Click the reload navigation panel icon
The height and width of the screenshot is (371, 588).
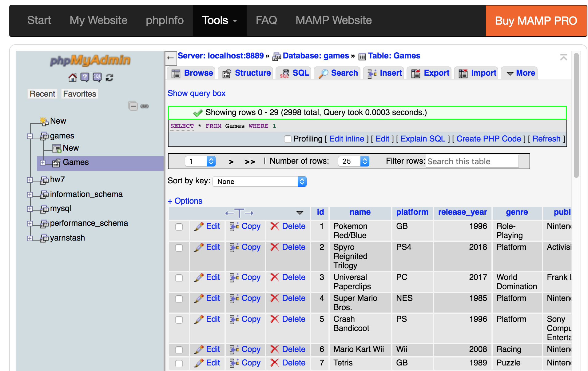click(109, 78)
